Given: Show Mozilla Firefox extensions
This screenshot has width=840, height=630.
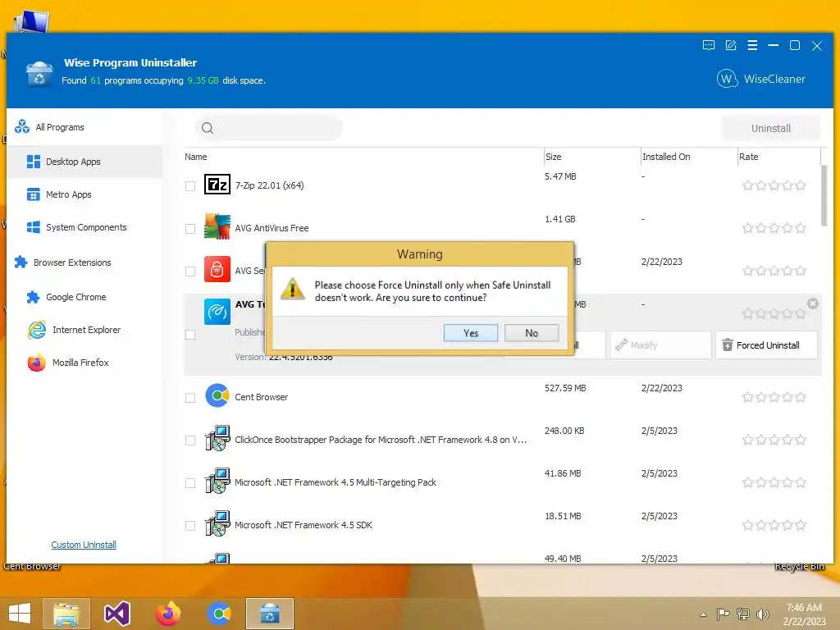Looking at the screenshot, I should pyautogui.click(x=84, y=363).
